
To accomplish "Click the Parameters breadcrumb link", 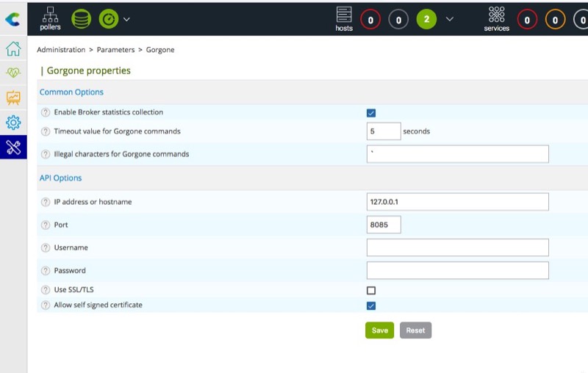I will click(x=115, y=50).
